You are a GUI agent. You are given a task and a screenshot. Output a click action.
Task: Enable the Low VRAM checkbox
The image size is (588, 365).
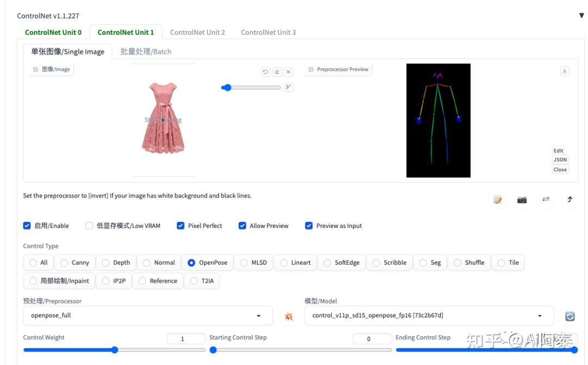(89, 226)
